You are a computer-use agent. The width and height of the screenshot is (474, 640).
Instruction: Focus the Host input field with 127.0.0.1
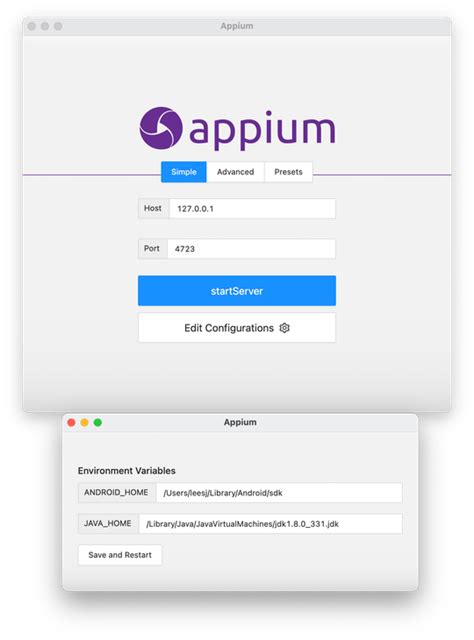252,209
